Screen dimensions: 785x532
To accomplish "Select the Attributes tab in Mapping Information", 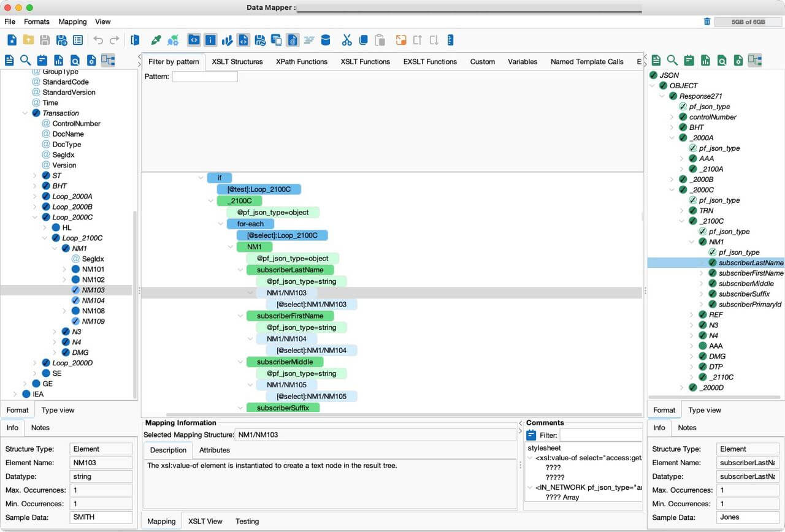I will point(215,450).
